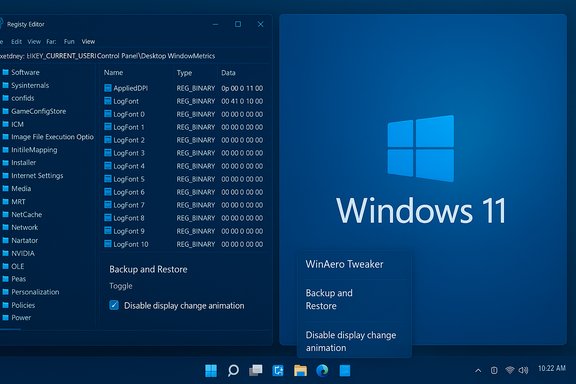Image resolution: width=576 pixels, height=384 pixels.
Task: Open the volume speaker tray icon
Action: point(523,370)
